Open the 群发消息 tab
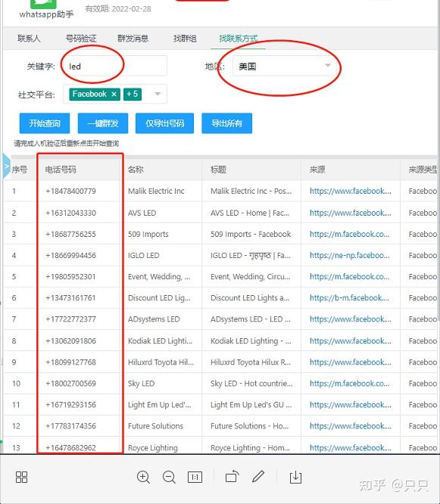The width and height of the screenshot is (440, 504). pyautogui.click(x=133, y=39)
